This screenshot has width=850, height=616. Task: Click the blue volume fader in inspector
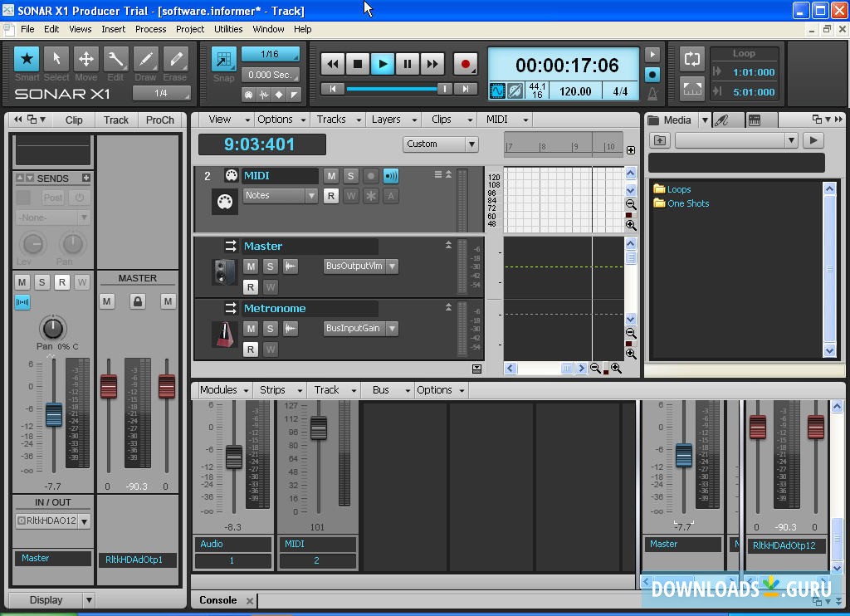[54, 415]
